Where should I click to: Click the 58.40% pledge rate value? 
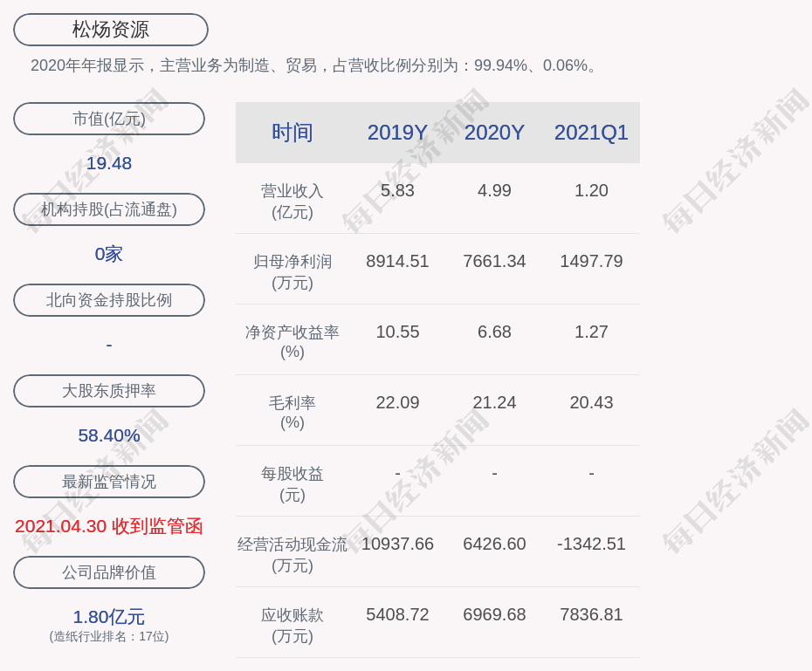109,435
